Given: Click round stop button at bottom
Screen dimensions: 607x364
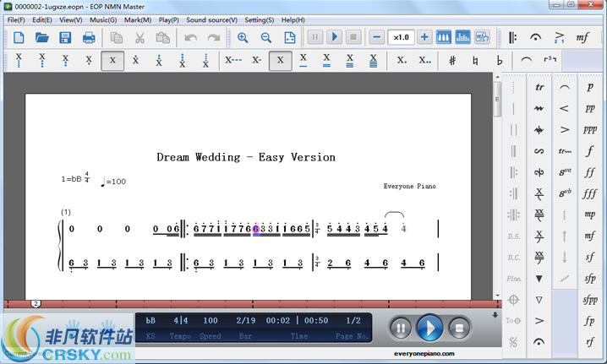Looking at the screenshot, I should pos(459,328).
